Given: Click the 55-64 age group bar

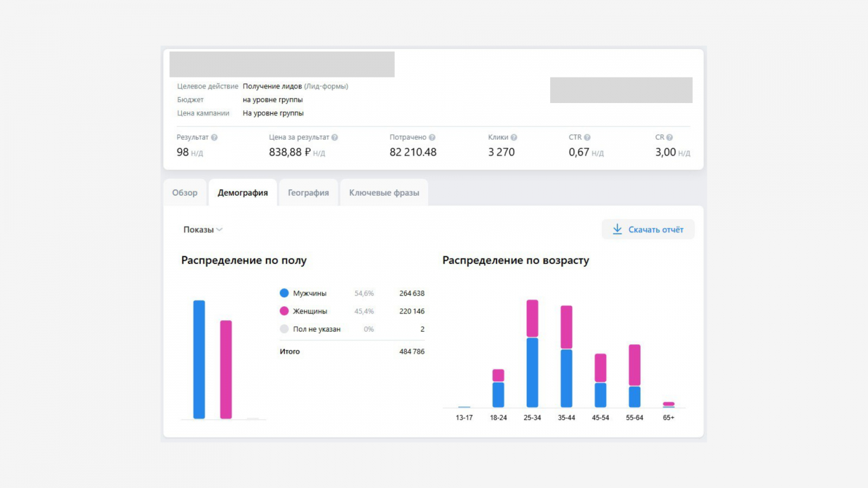Looking at the screenshot, I should [x=634, y=377].
